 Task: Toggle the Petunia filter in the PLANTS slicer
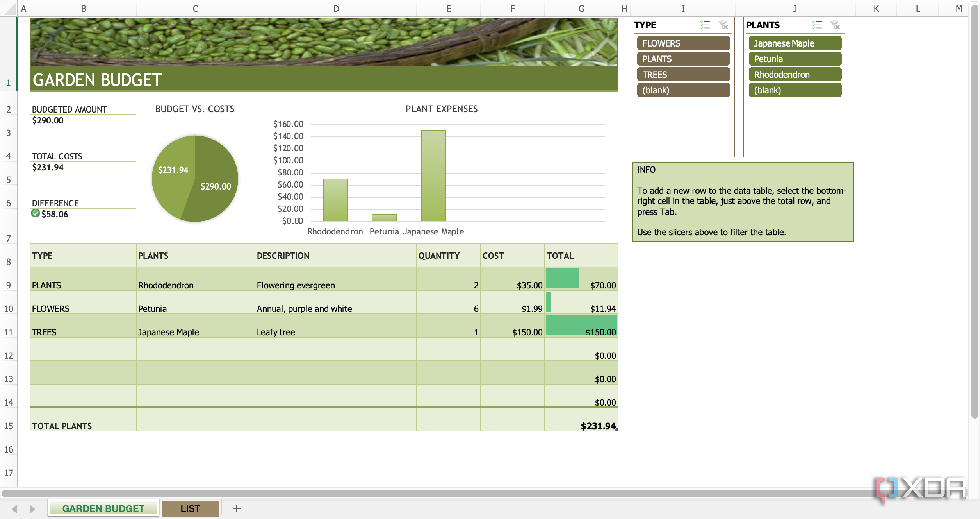pos(795,59)
